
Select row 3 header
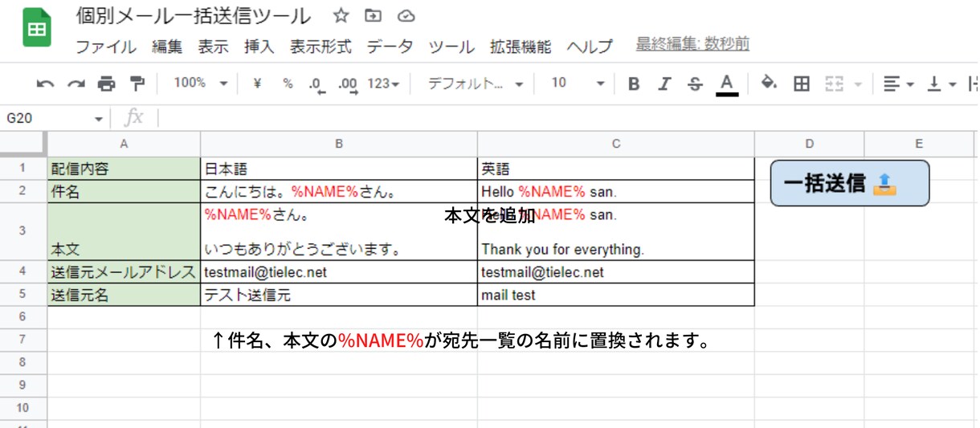(23, 231)
